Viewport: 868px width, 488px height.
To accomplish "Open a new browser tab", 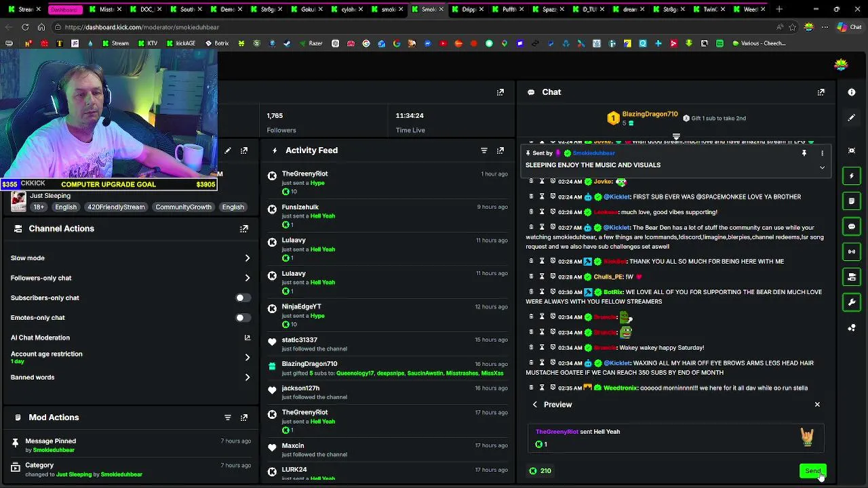I will [779, 9].
